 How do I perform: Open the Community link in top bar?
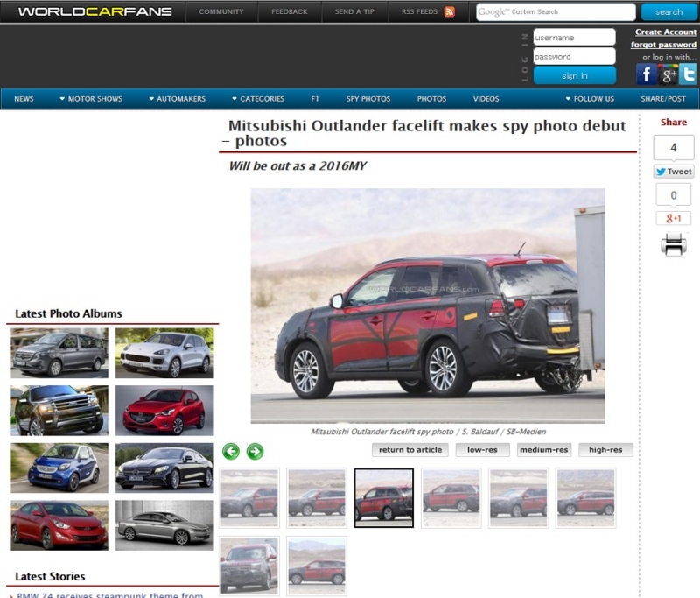(x=221, y=11)
